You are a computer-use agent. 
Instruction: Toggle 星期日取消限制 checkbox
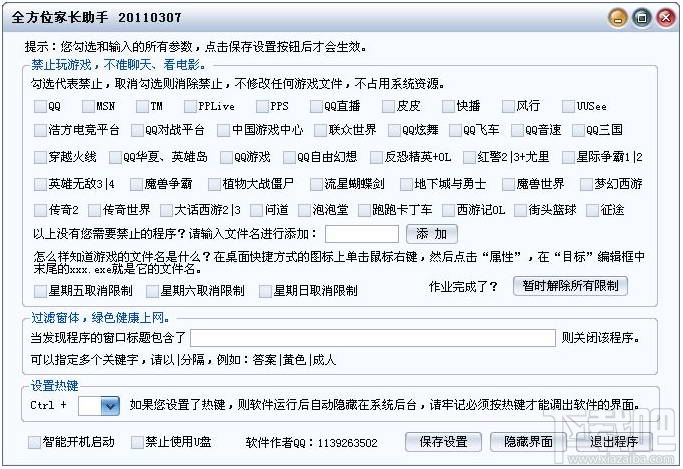coord(265,291)
